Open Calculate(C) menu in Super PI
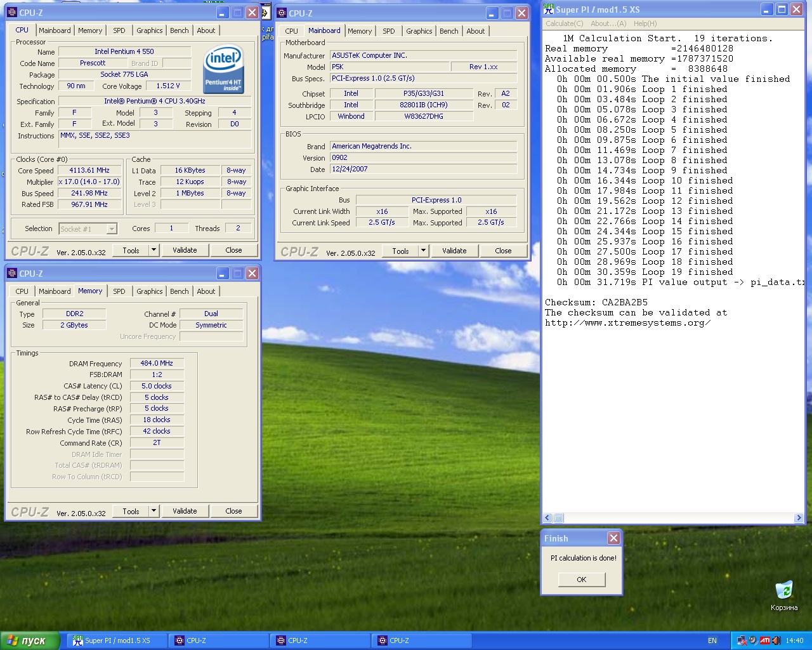The width and height of the screenshot is (812, 650). coord(565,23)
